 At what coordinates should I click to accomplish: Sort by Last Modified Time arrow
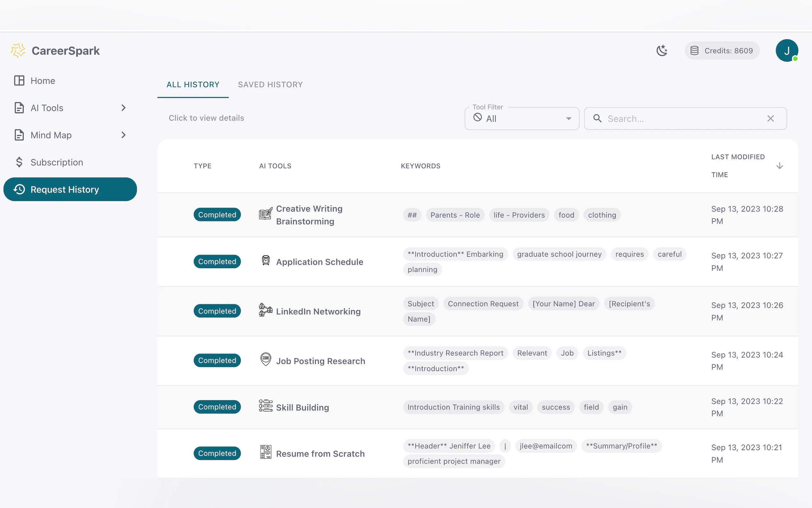(x=779, y=166)
